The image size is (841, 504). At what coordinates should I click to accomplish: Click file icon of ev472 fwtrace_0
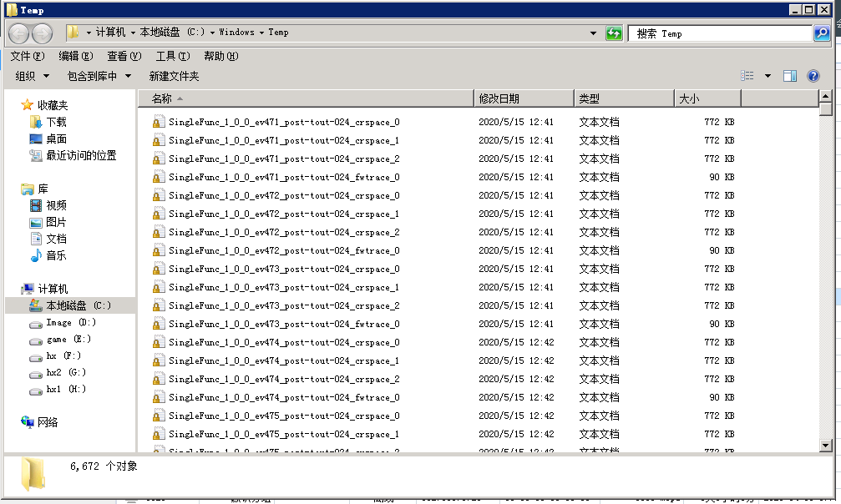158,250
